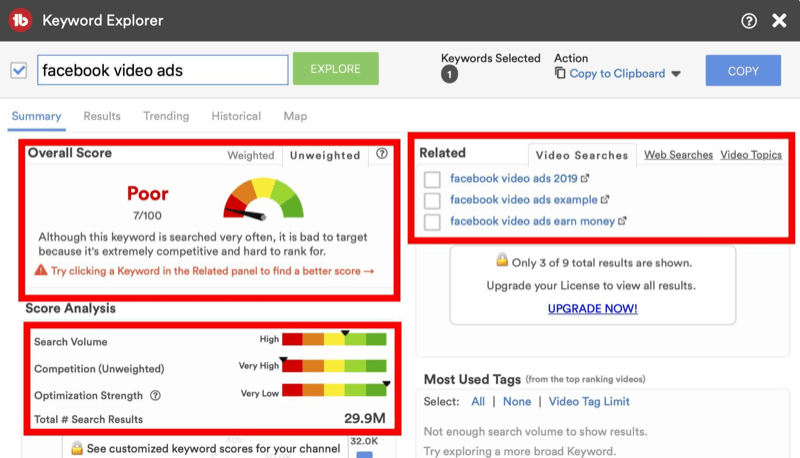Click the Keywords Selected count badge
Image resolution: width=800 pixels, height=458 pixels.
point(449,74)
